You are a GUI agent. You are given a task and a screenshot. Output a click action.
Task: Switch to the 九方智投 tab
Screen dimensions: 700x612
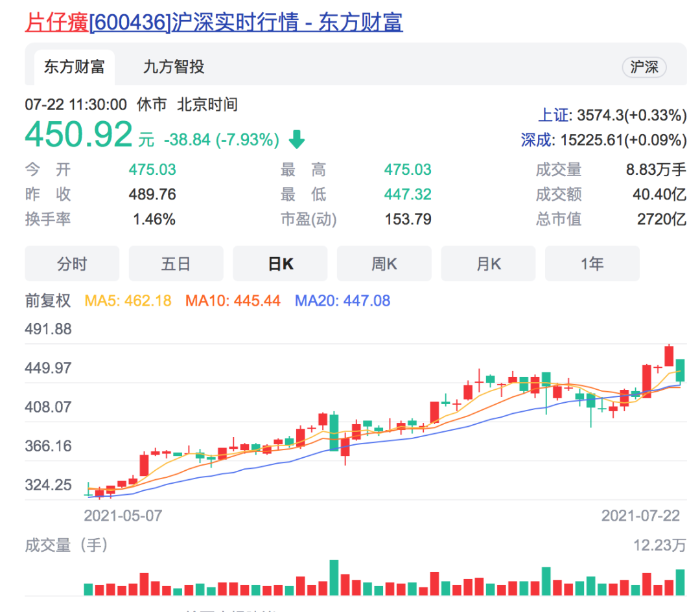click(x=174, y=67)
